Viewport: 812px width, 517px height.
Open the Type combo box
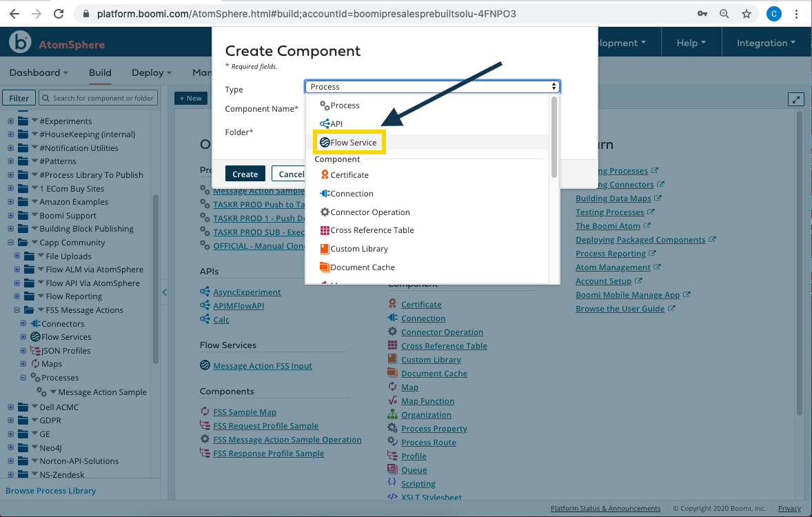432,87
